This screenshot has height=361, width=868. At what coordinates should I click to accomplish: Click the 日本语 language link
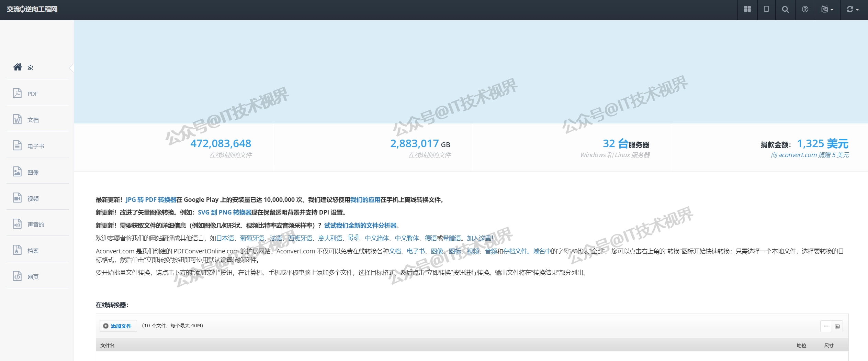pyautogui.click(x=225, y=238)
